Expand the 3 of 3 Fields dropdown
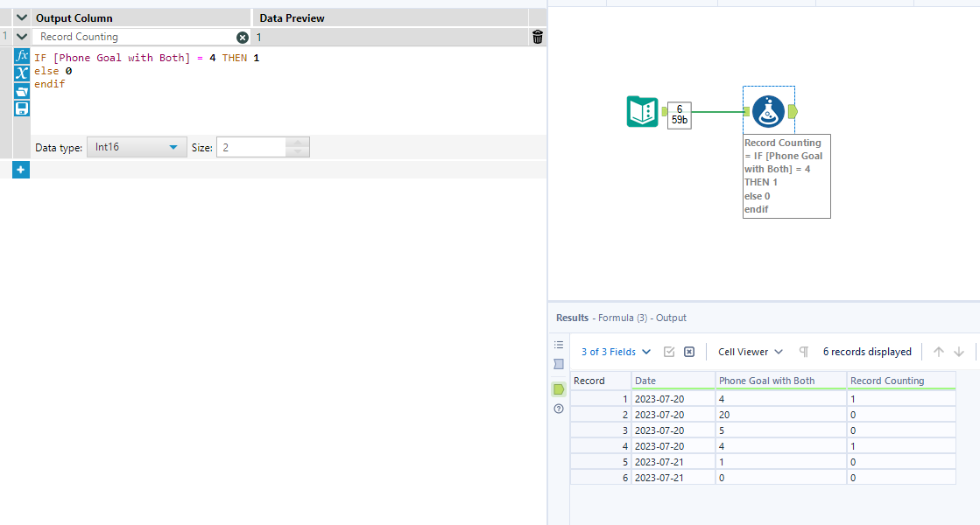Image resolution: width=980 pixels, height=525 pixels. [616, 351]
